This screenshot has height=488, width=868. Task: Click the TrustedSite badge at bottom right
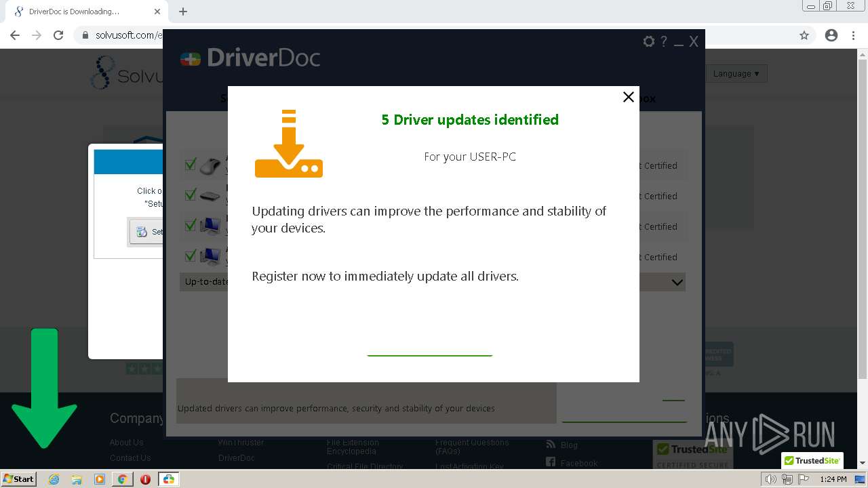tap(812, 460)
